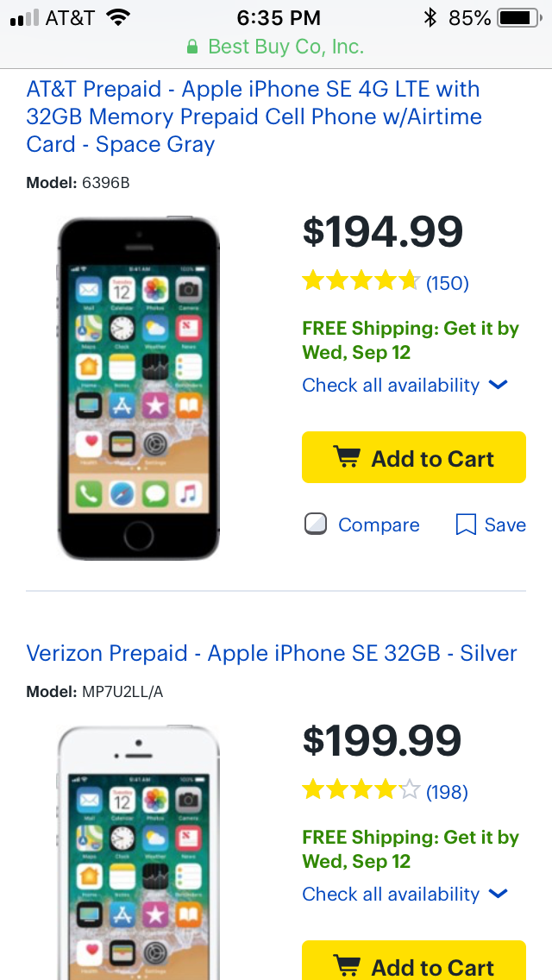Open AT&T Prepaid iPhone SE product title
The height and width of the screenshot is (980, 552).
tap(254, 116)
